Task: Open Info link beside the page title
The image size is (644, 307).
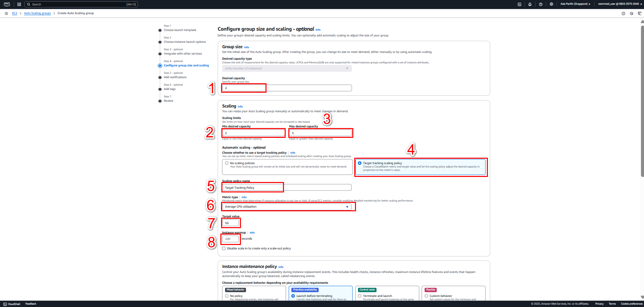Action: (x=318, y=30)
